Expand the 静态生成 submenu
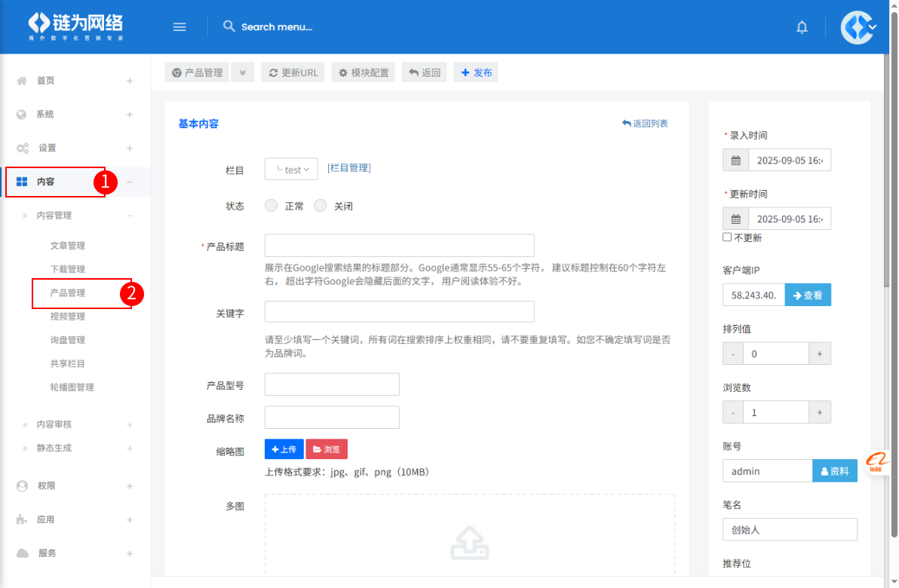 (130, 449)
